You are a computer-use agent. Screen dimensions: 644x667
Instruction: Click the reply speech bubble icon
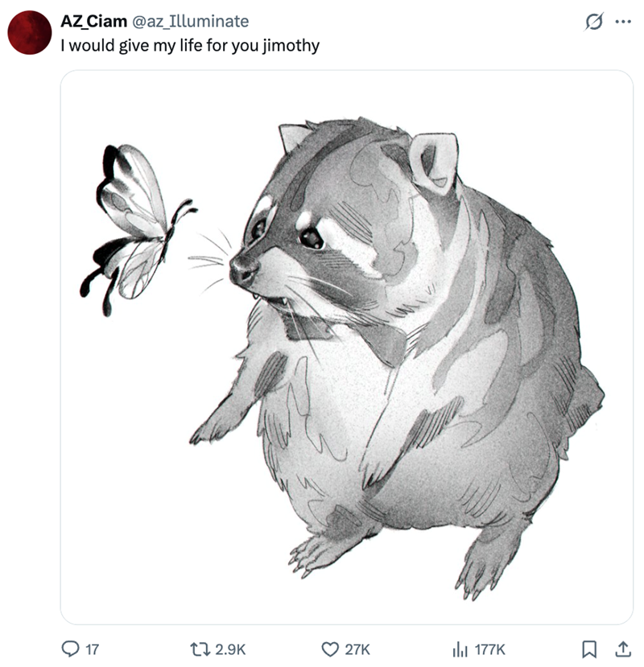click(70, 649)
